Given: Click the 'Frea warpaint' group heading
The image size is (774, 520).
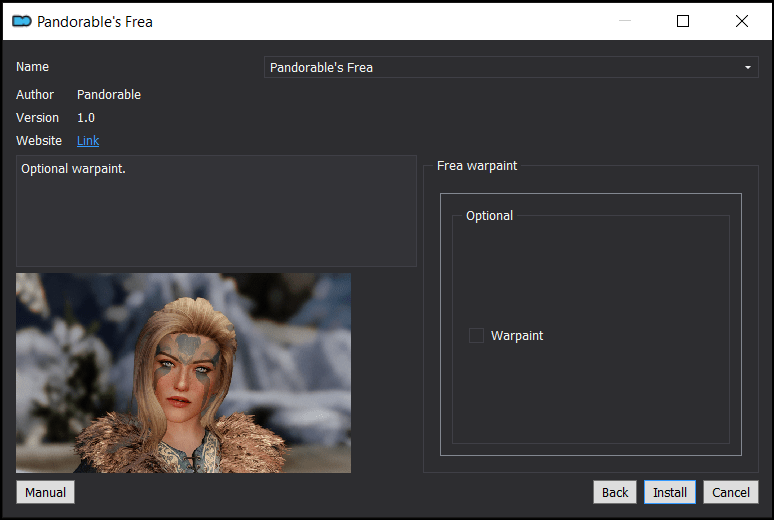Looking at the screenshot, I should 477,166.
